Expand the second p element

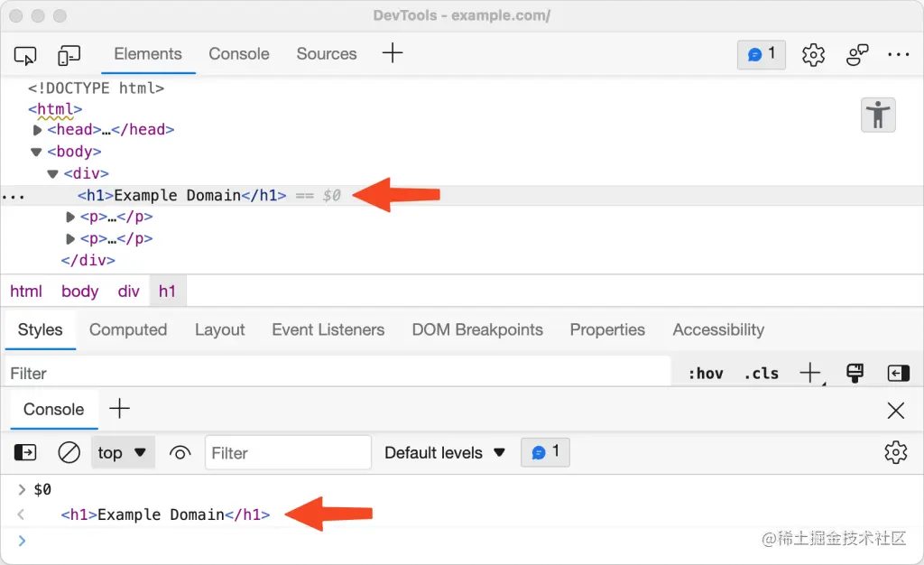70,238
